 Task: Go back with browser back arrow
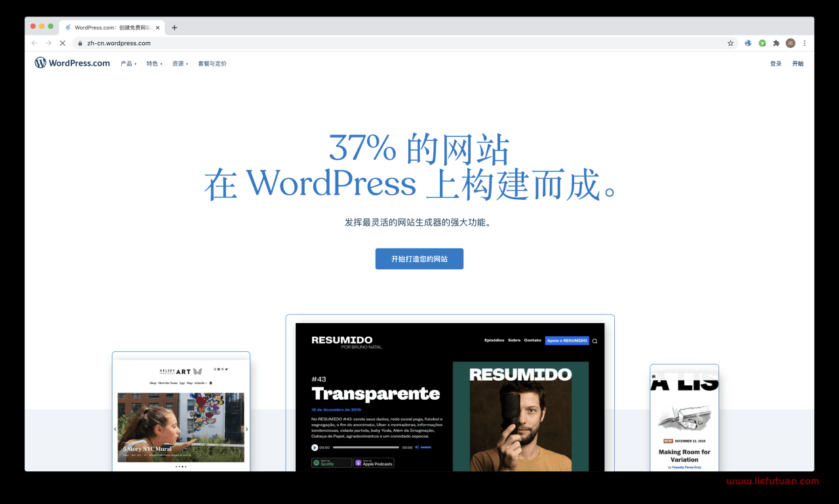point(34,43)
